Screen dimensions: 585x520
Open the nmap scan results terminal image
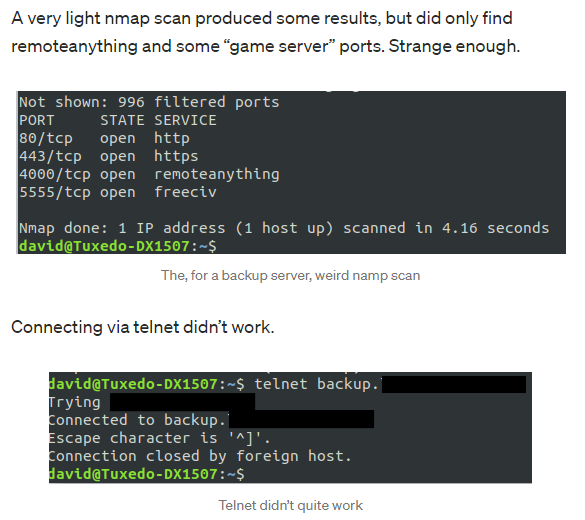tap(291, 172)
